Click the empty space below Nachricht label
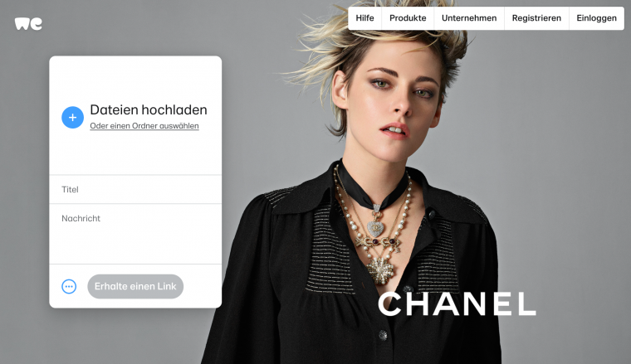 point(135,243)
